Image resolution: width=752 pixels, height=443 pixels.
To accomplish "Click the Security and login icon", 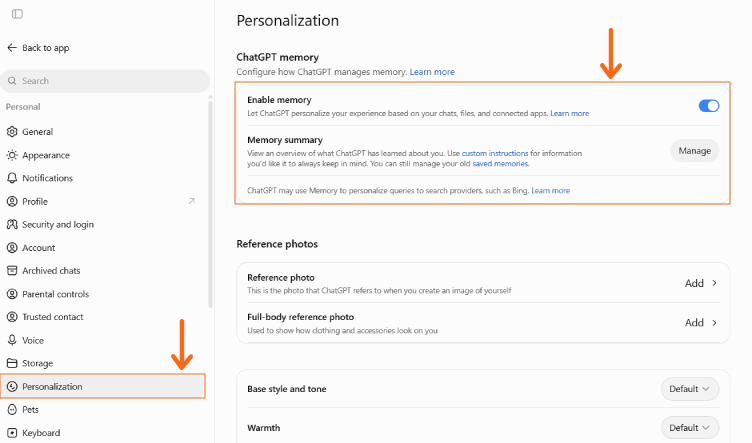I will coord(12,224).
